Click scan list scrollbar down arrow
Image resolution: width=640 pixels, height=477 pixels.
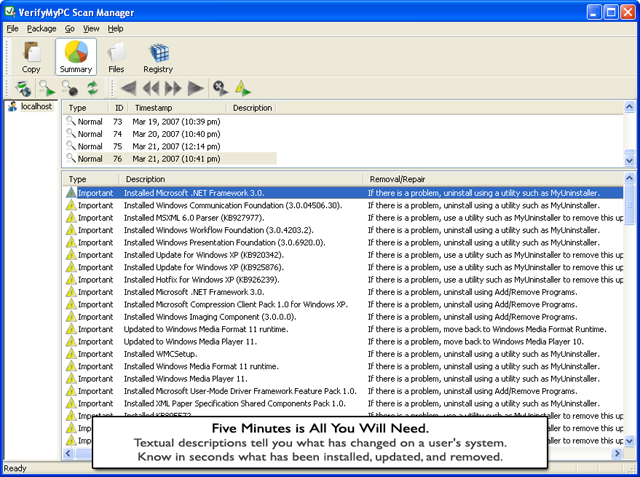(629, 160)
